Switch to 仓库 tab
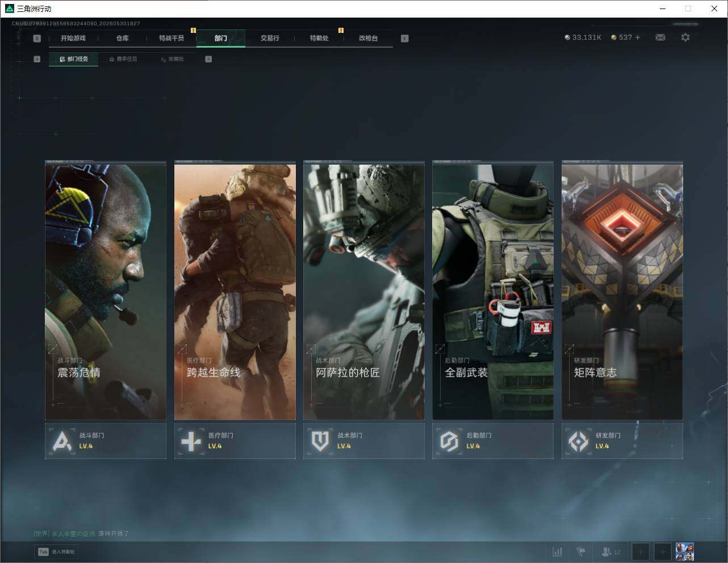 (x=123, y=38)
